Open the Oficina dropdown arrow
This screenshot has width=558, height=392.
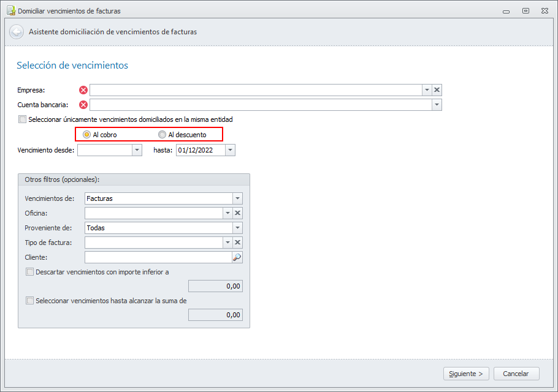(227, 213)
